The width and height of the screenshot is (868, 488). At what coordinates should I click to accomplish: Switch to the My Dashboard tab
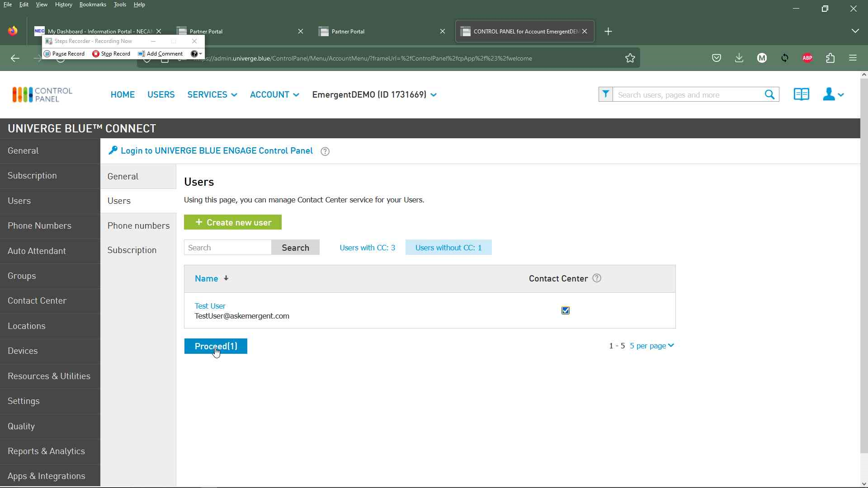(x=98, y=31)
